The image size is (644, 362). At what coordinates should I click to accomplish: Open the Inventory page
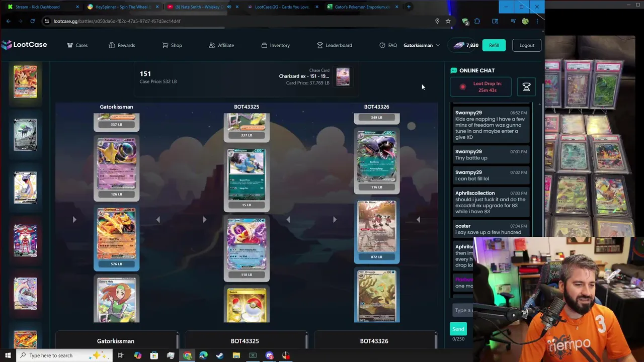pyautogui.click(x=275, y=45)
